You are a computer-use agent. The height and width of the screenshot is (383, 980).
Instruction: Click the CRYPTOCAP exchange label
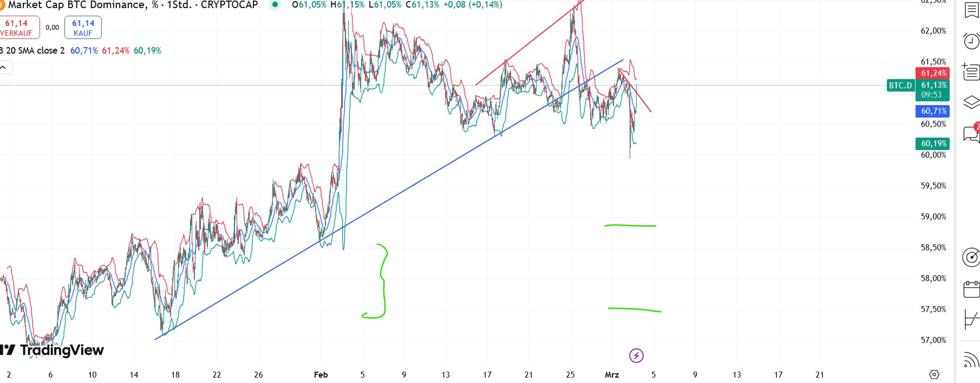tap(230, 5)
